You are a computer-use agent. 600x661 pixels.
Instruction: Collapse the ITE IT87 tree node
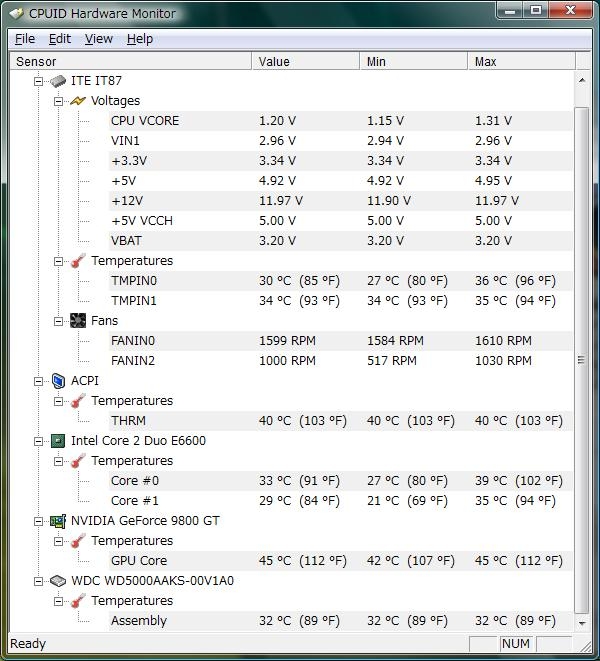(x=38, y=81)
